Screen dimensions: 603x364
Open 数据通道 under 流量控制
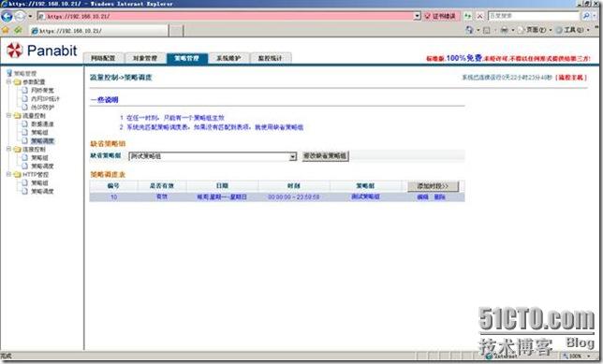coord(42,124)
